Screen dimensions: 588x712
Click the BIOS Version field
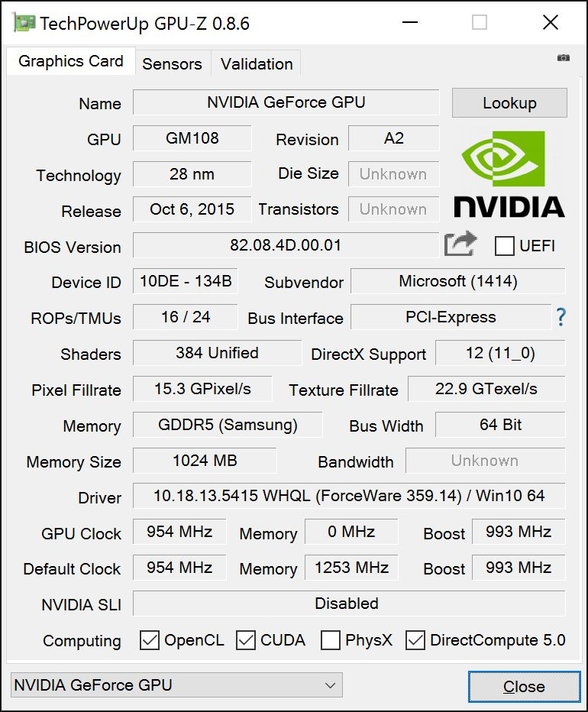coord(286,245)
